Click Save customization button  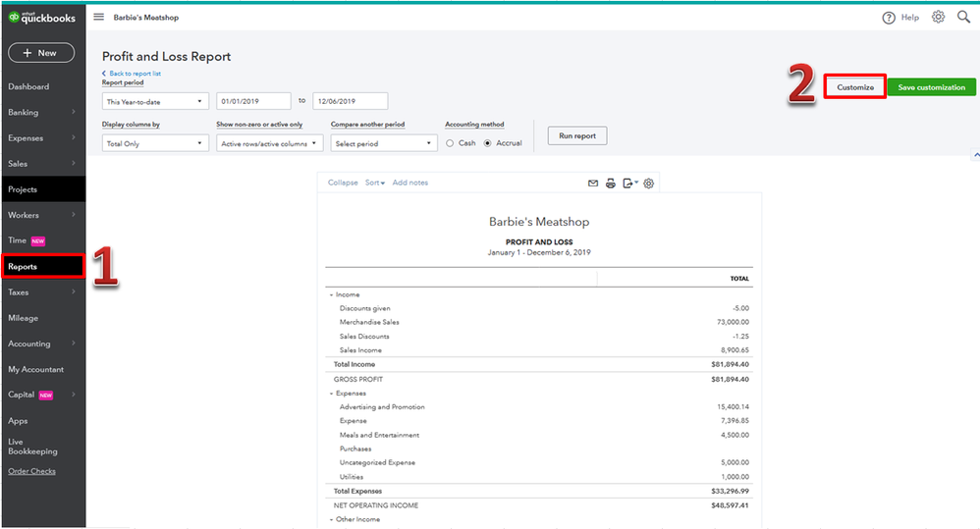(931, 87)
